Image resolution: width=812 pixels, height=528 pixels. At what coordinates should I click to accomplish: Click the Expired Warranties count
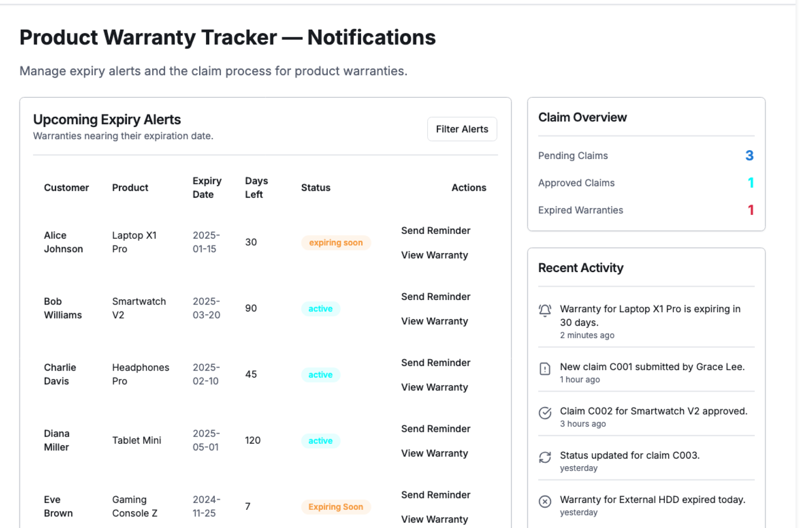pyautogui.click(x=751, y=210)
